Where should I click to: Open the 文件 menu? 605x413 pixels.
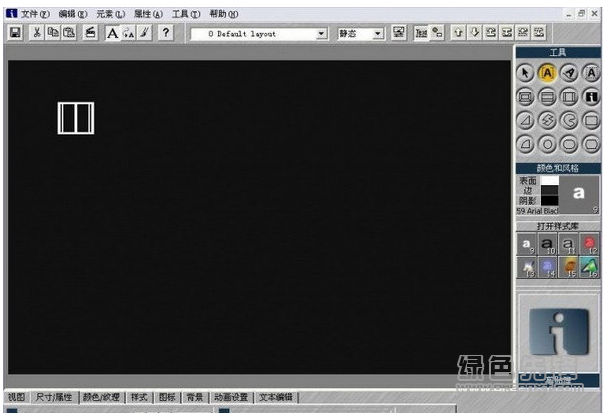33,14
